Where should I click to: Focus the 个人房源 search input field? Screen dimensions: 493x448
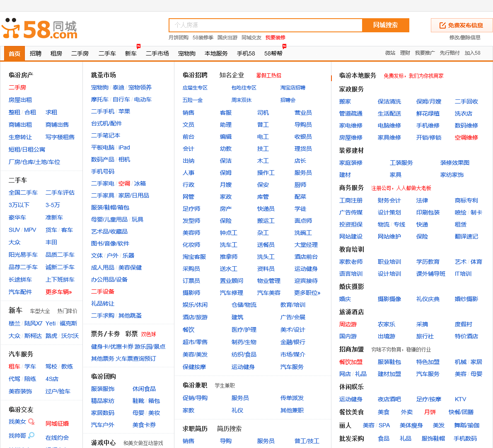pyautogui.click(x=266, y=25)
